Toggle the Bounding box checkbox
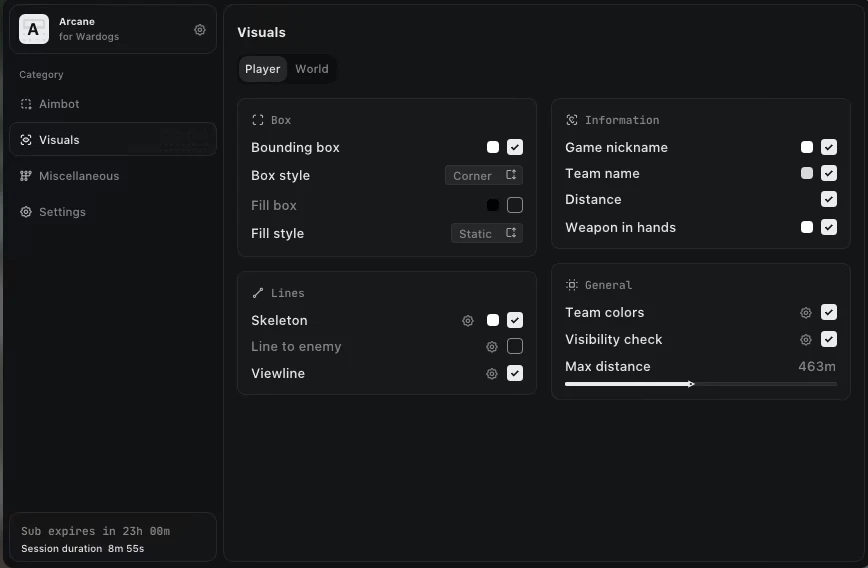Image resolution: width=868 pixels, height=568 pixels. pyautogui.click(x=515, y=147)
